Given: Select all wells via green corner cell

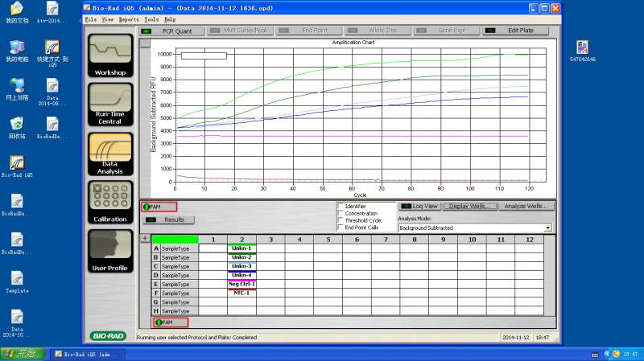Looking at the screenshot, I should [x=175, y=239].
